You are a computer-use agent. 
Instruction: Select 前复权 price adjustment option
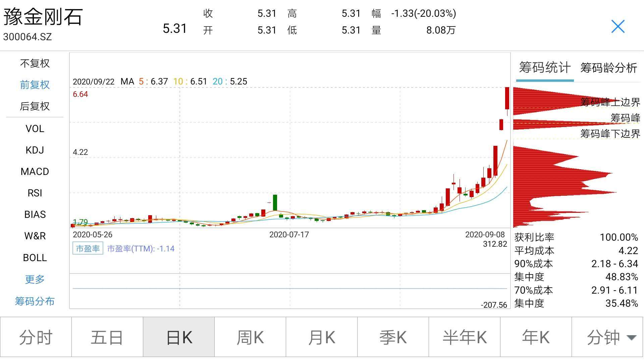click(35, 85)
